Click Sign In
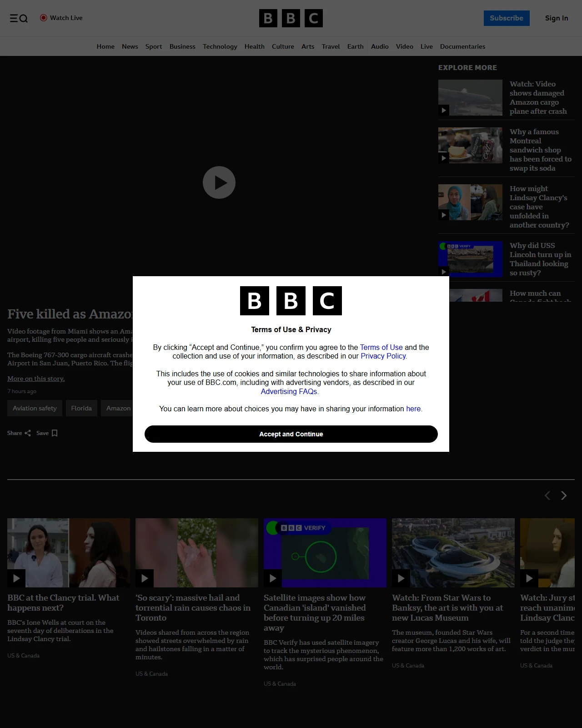 [x=557, y=18]
